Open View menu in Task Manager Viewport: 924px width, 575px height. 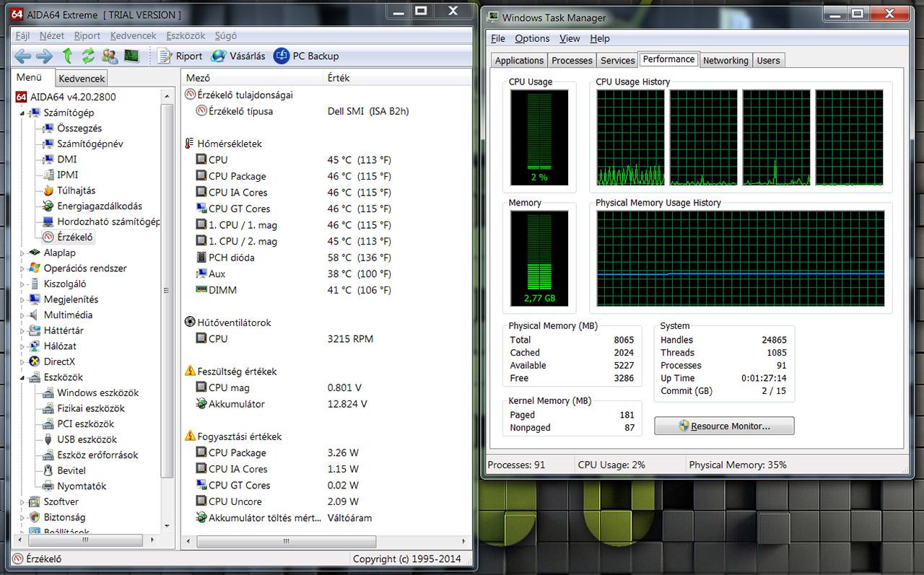(570, 38)
